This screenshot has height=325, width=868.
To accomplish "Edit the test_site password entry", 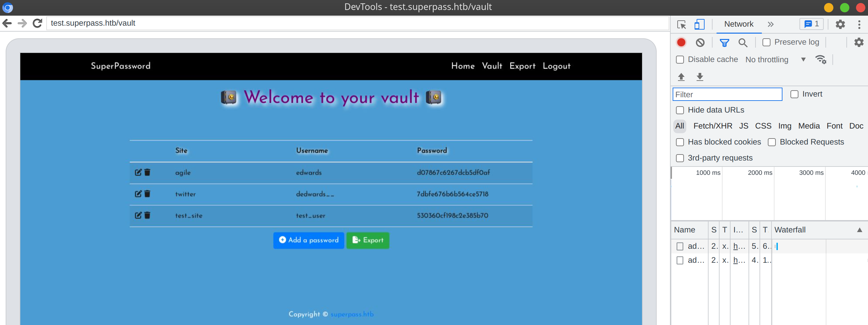I will click(x=138, y=215).
